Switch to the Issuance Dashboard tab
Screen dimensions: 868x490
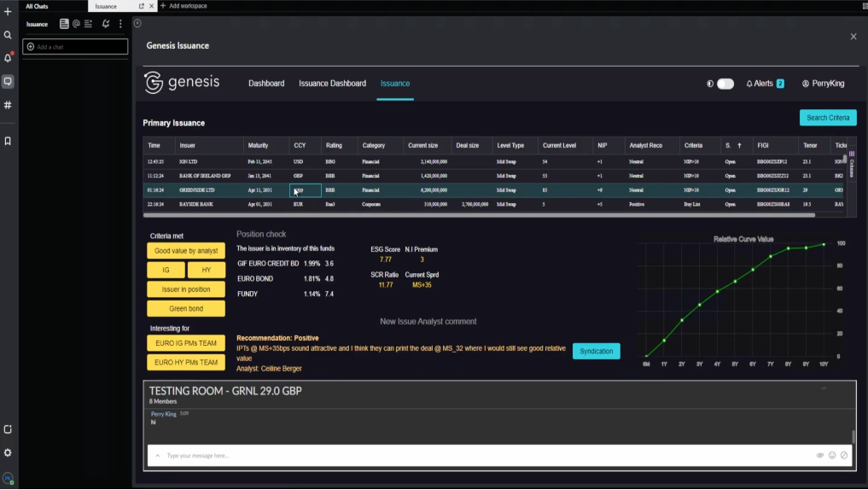coord(332,84)
